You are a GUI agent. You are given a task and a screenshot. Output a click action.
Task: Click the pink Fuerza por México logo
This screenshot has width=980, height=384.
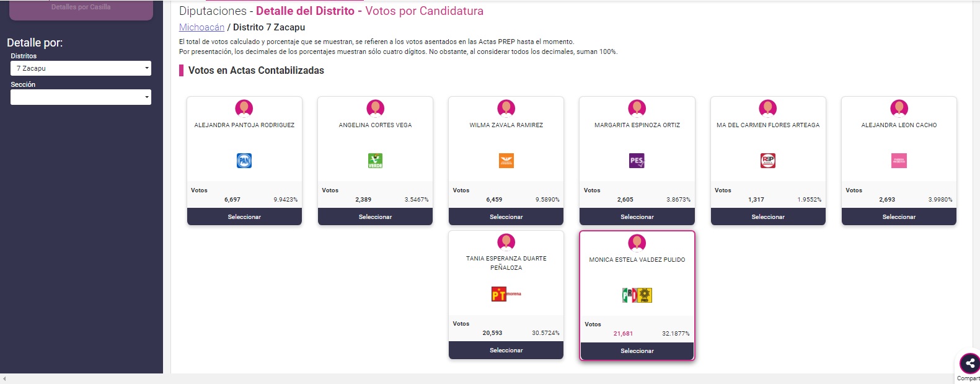[x=899, y=161]
